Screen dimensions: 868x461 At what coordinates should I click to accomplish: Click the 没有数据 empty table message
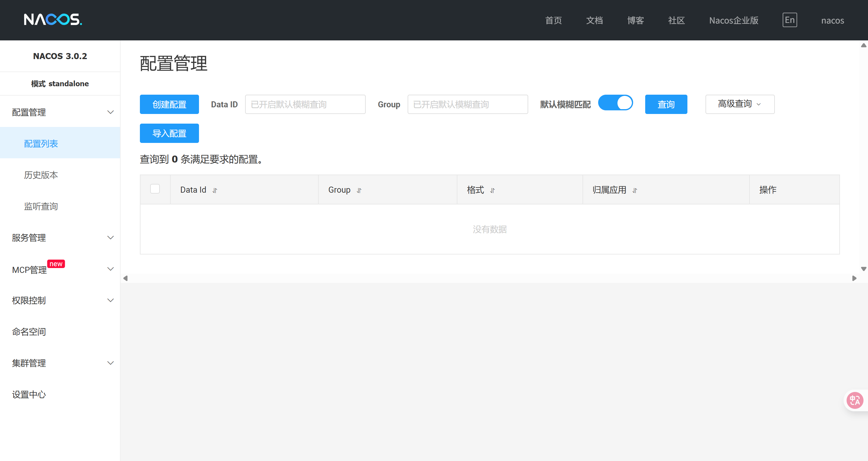point(489,229)
